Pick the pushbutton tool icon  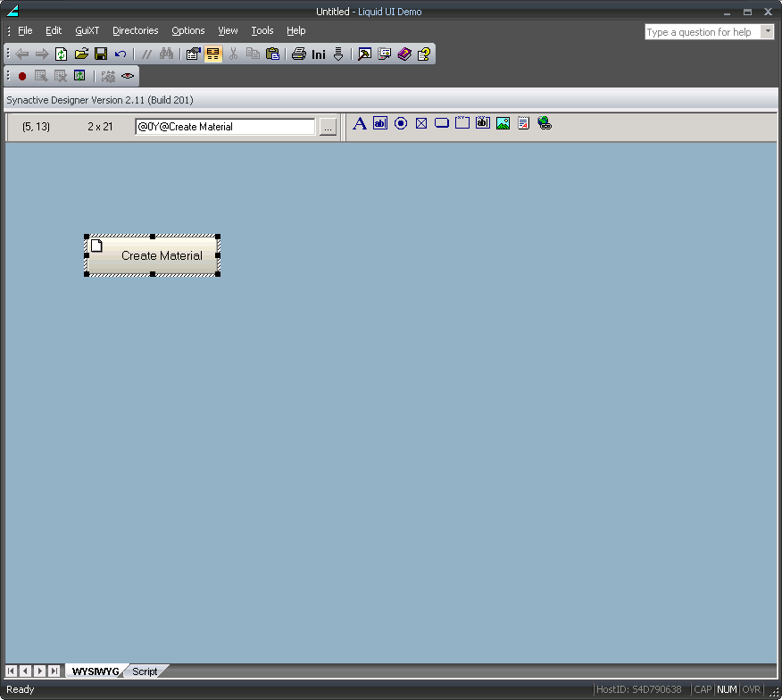442,123
